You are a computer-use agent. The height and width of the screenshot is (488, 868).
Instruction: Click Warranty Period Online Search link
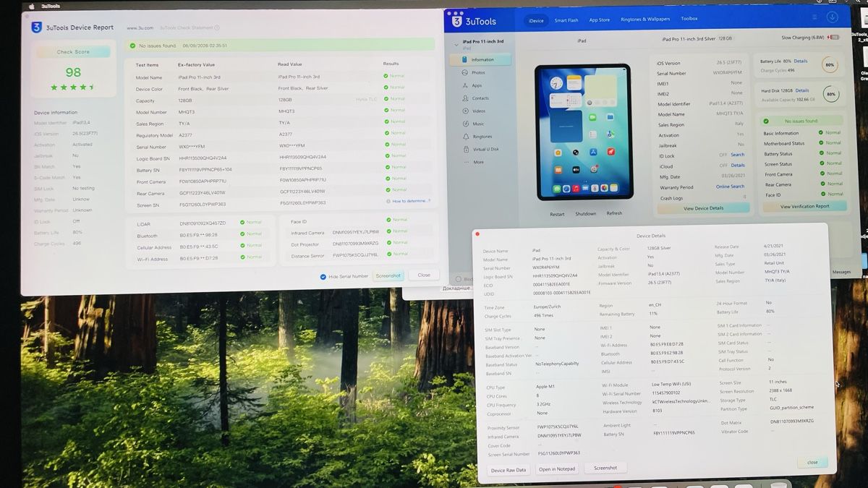coord(730,187)
